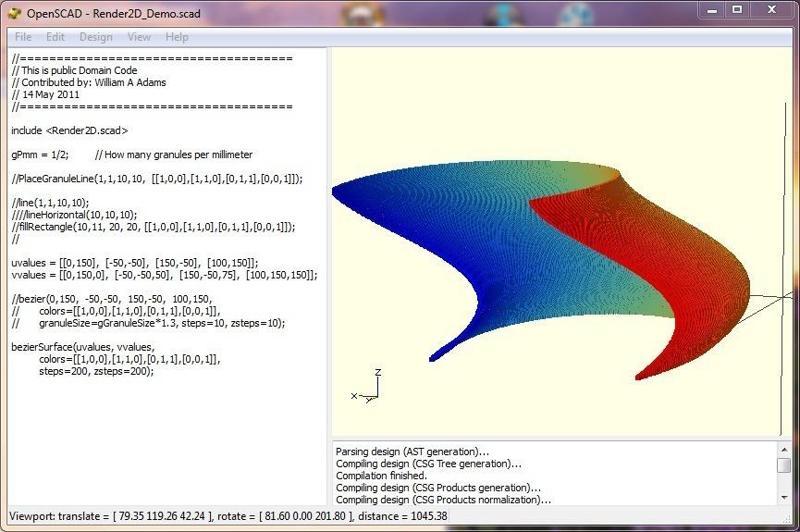The height and width of the screenshot is (532, 800).
Task: Click 'Compilation finished.' console line
Action: coord(381,475)
